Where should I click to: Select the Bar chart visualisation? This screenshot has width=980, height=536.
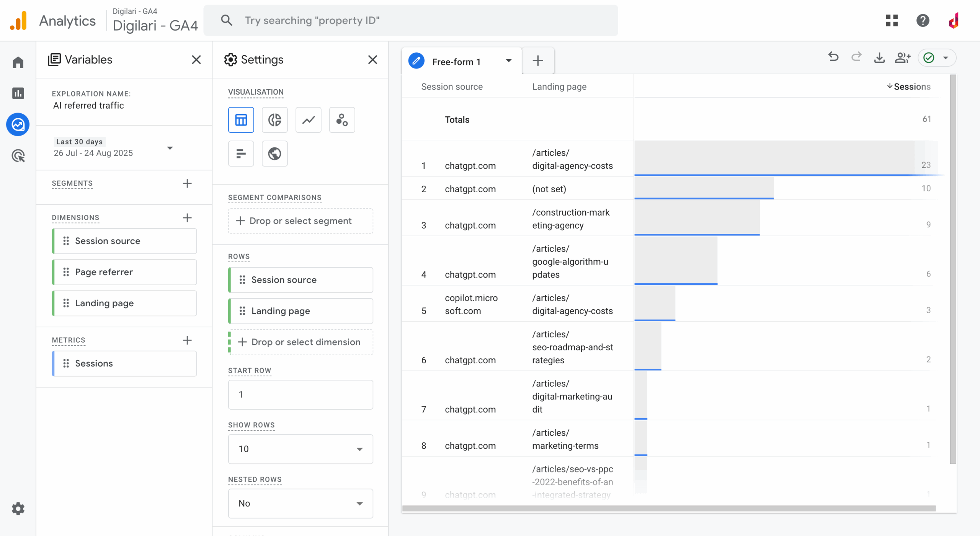tap(241, 154)
